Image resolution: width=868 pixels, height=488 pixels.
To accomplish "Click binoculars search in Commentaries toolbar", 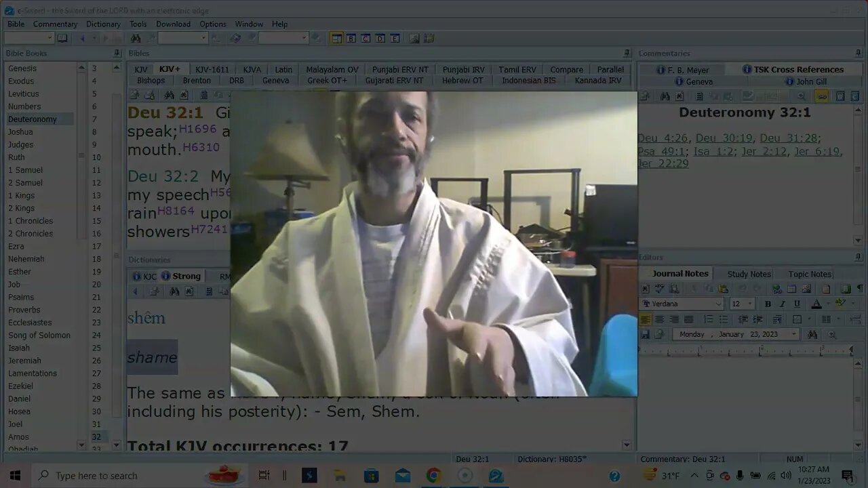I will click(x=665, y=96).
